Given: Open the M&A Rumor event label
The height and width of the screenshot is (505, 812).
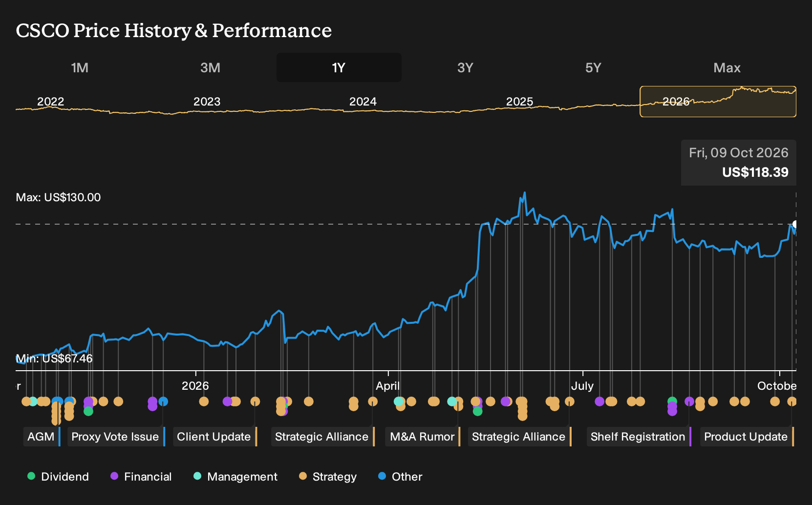Looking at the screenshot, I should click(x=423, y=437).
